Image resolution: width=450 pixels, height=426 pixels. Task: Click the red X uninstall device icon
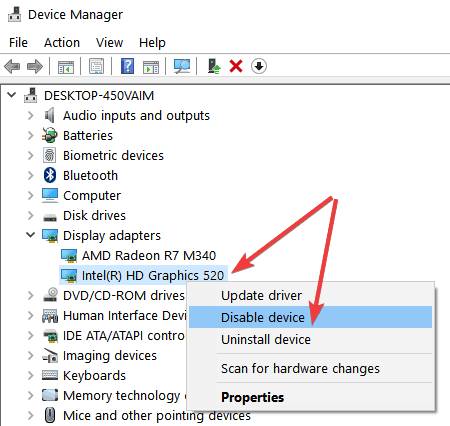click(236, 66)
